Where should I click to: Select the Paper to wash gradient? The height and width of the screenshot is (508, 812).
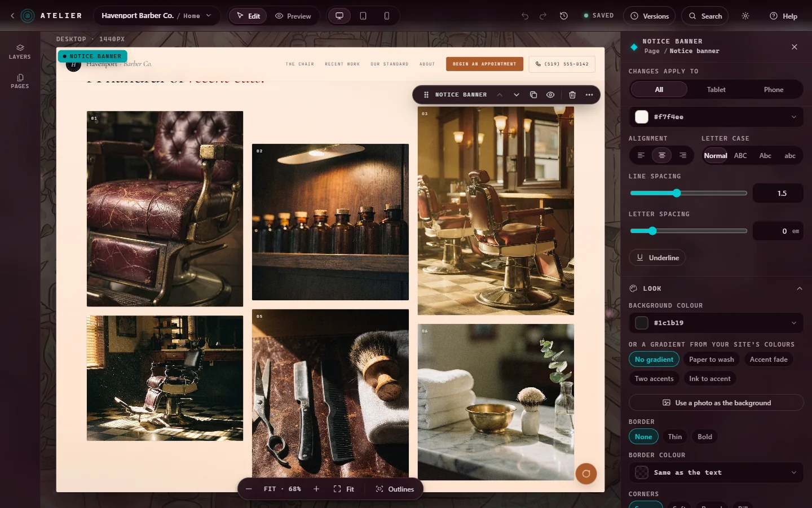(712, 360)
